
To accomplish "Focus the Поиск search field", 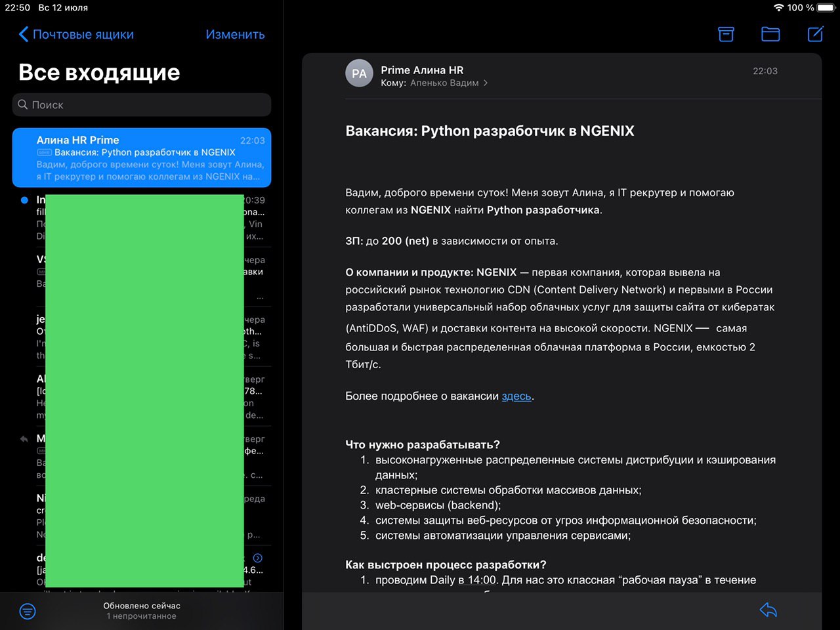I will tap(142, 105).
